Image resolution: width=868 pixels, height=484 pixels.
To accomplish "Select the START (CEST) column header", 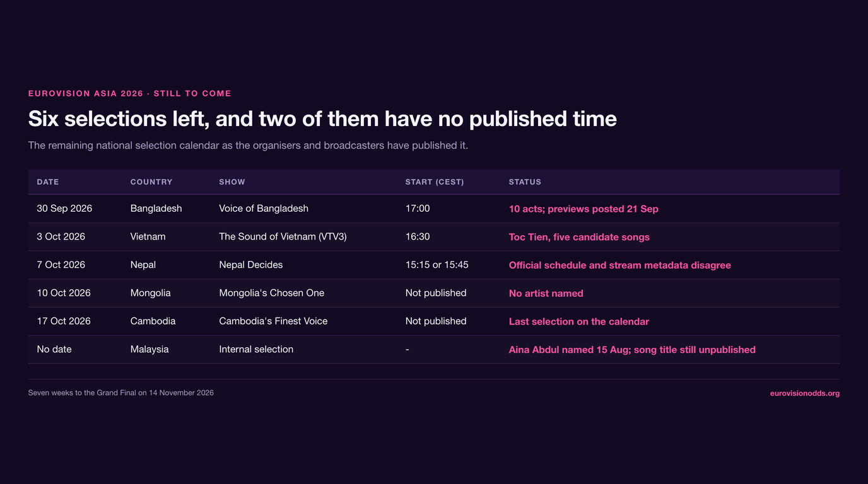I will pos(435,182).
